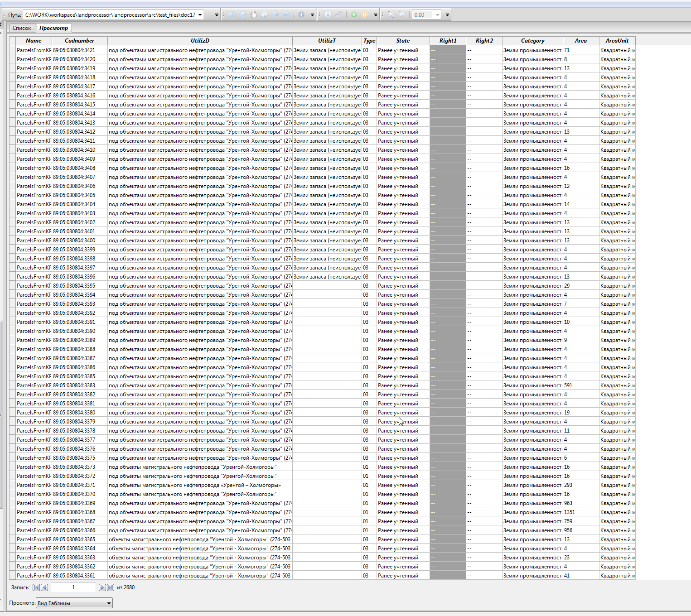Select cell 89:05:030804:3361

tap(80, 576)
